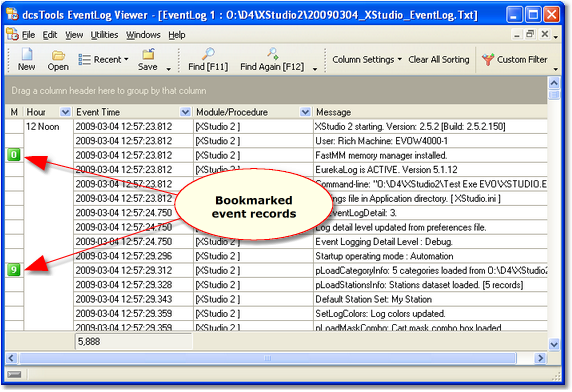Viewport: 572px width, 392px height.
Task: Open the Windows menu
Action: 143,35
